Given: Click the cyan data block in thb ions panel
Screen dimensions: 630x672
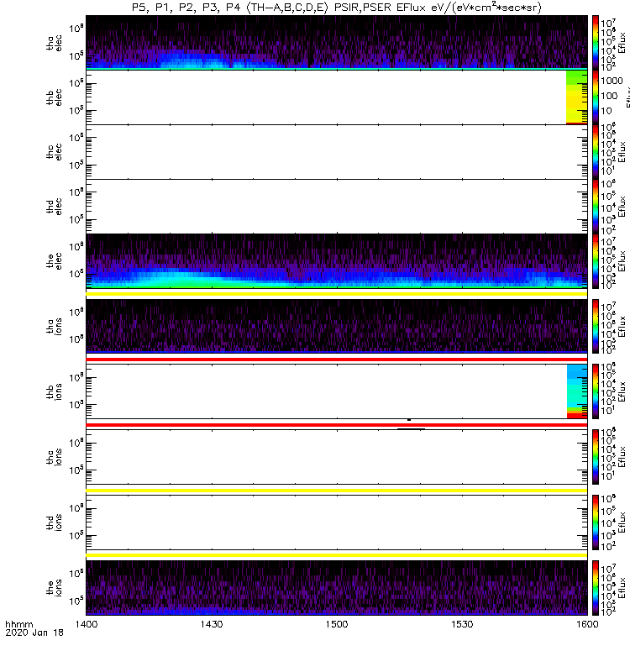Looking at the screenshot, I should click(x=577, y=391).
